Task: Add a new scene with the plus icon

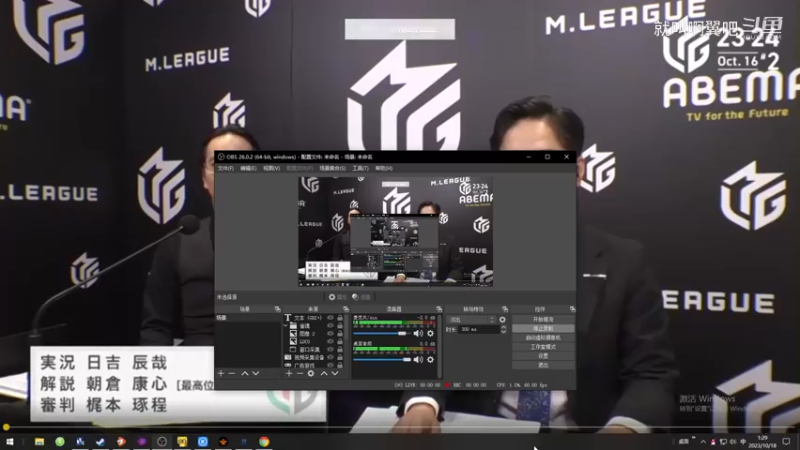Action: click(x=221, y=374)
